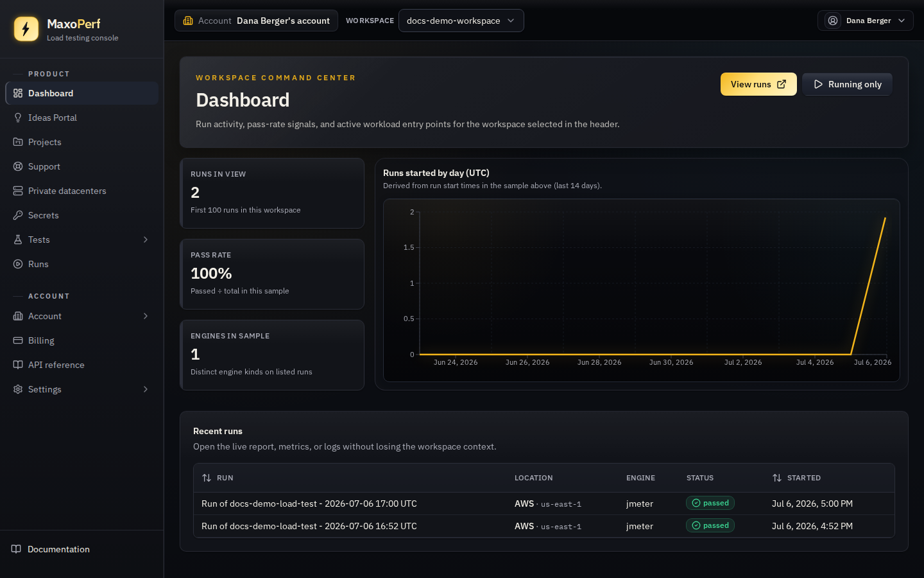Click the 'Jul 2, 2026' axis label
This screenshot has height=578, width=924.
tap(743, 362)
